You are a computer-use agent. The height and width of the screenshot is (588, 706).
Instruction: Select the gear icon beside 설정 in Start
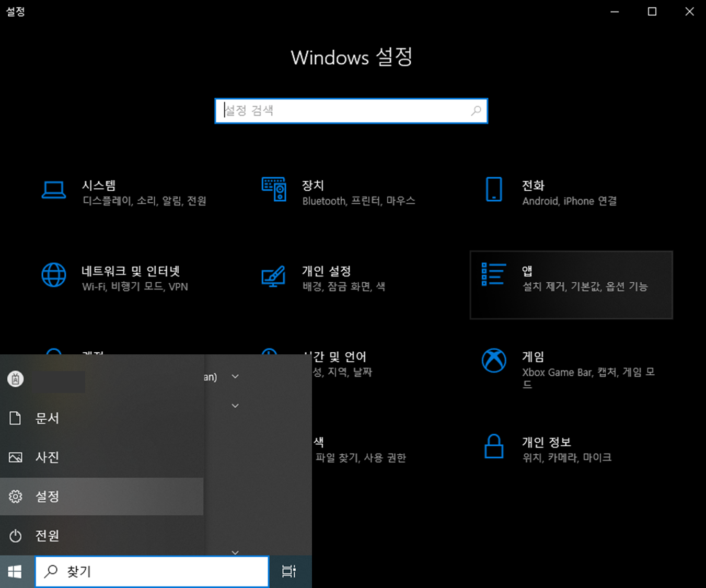click(x=16, y=497)
